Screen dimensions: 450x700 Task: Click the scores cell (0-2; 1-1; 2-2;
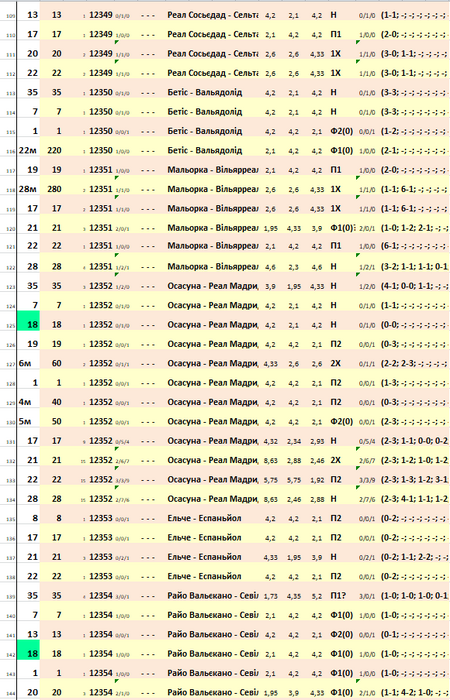pos(415,557)
